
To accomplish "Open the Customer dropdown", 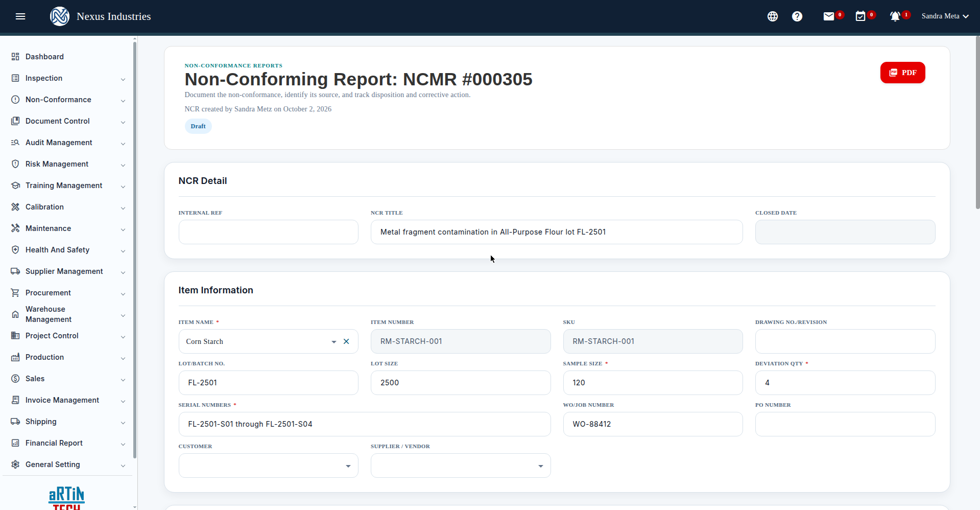I will 269,466.
